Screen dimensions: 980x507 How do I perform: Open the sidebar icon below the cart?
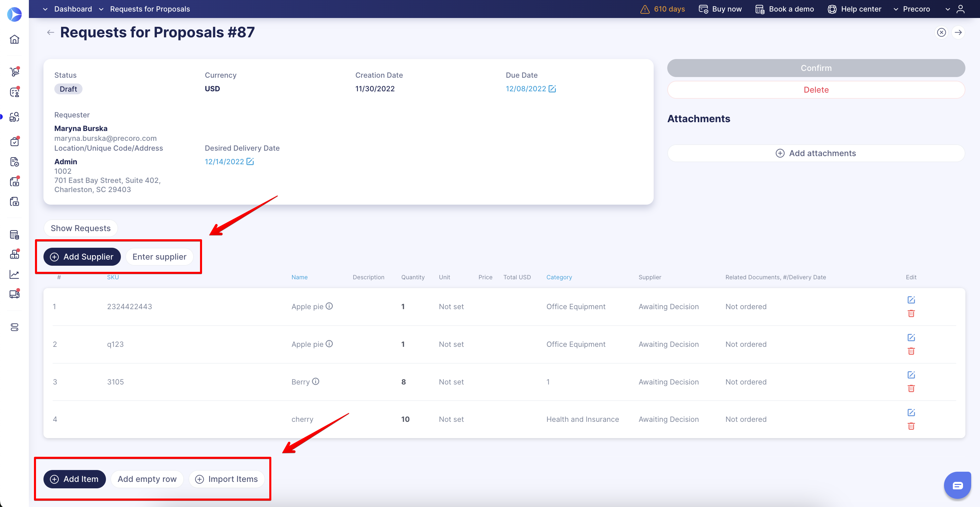(x=15, y=92)
